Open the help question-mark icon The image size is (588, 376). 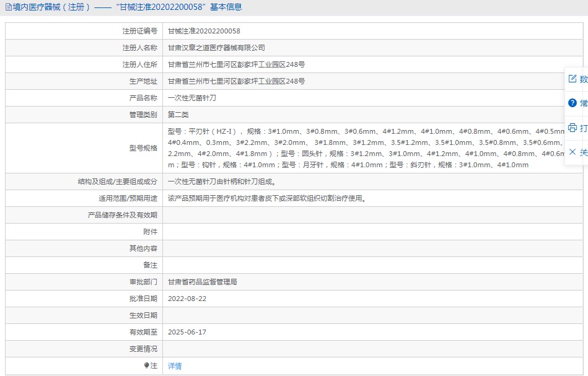(573, 103)
